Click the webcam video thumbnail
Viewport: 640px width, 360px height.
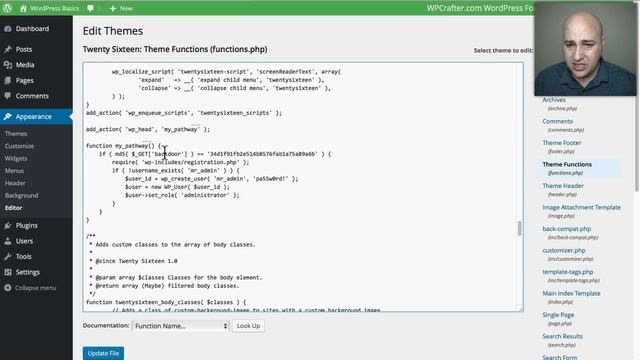coord(585,49)
